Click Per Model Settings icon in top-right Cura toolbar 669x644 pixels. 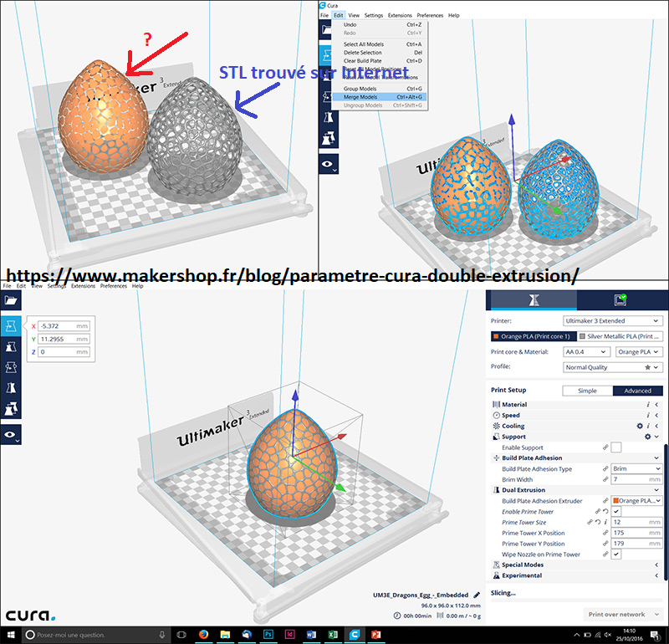pos(329,138)
